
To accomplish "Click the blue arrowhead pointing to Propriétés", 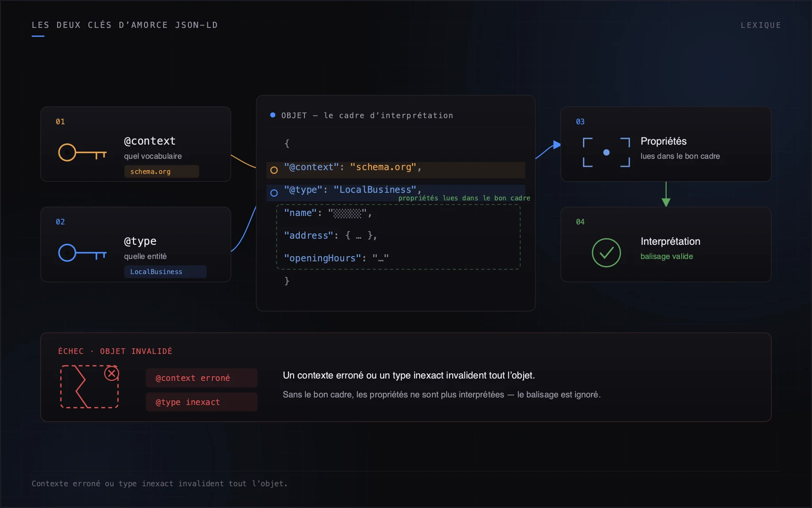I will coord(557,145).
